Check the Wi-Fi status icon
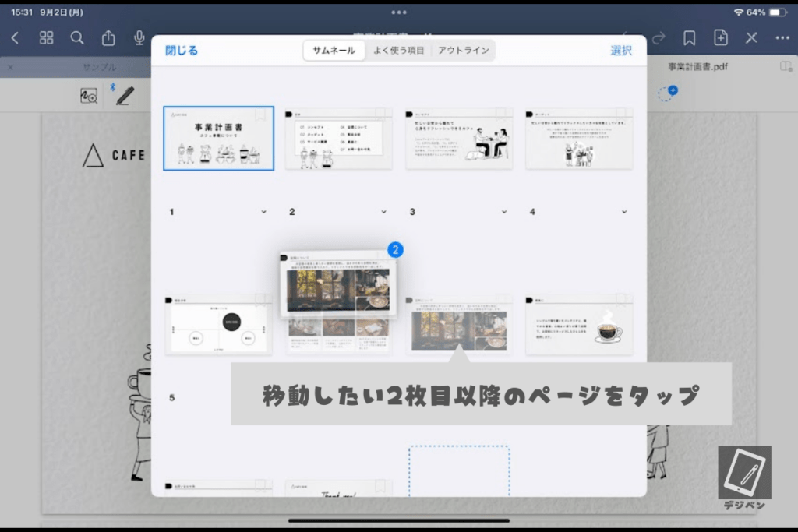798x532 pixels. pos(739,12)
